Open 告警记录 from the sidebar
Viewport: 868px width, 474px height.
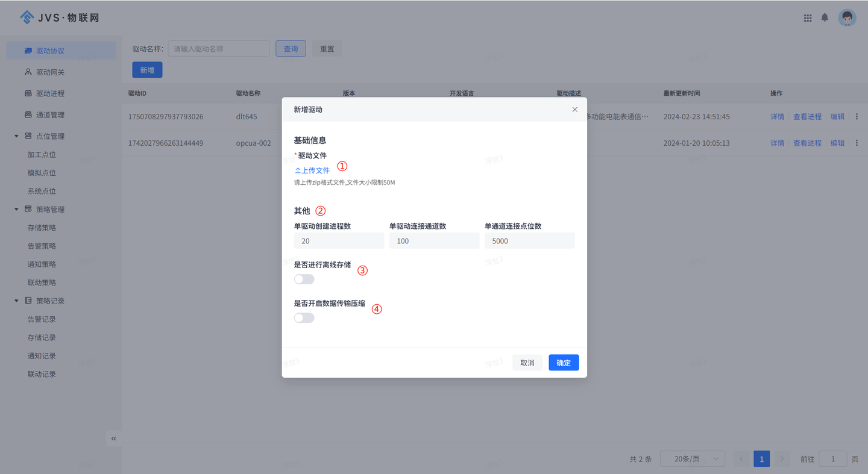[x=40, y=319]
